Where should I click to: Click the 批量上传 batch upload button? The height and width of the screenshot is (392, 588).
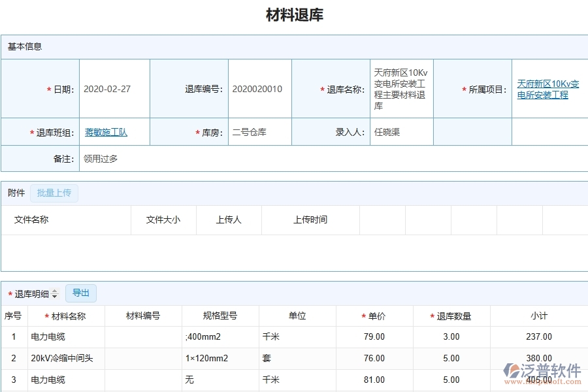pyautogui.click(x=54, y=193)
